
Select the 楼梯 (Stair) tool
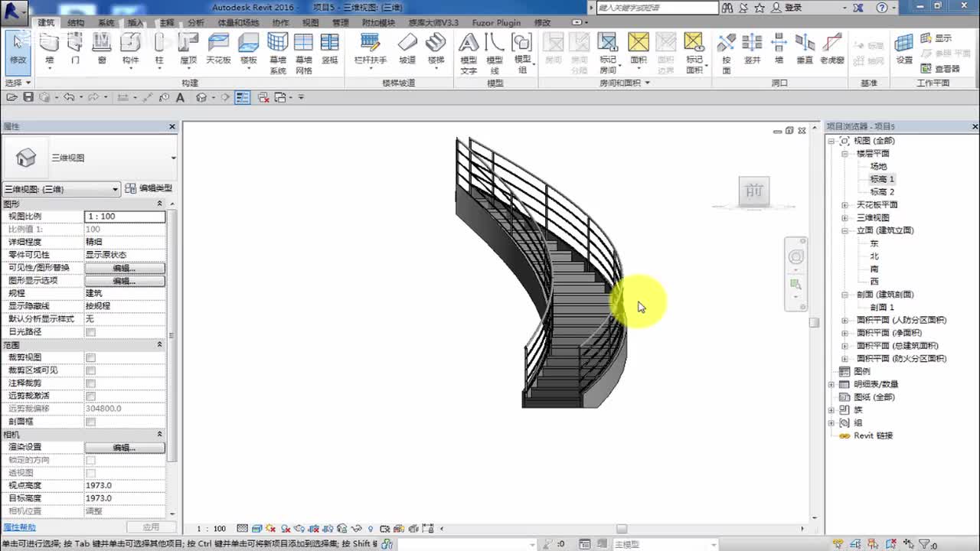(436, 49)
